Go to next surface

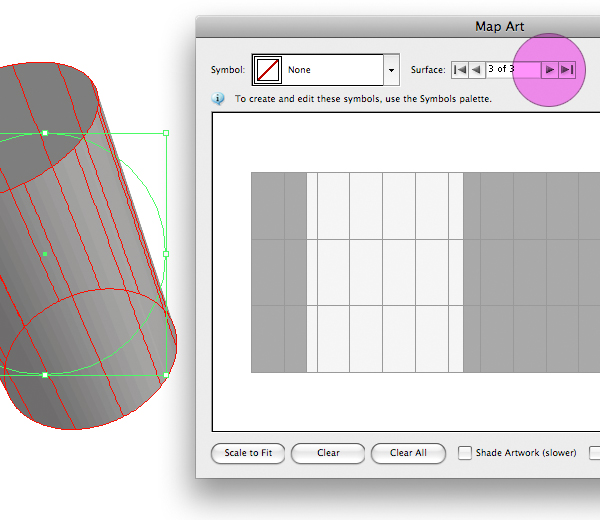tap(549, 70)
